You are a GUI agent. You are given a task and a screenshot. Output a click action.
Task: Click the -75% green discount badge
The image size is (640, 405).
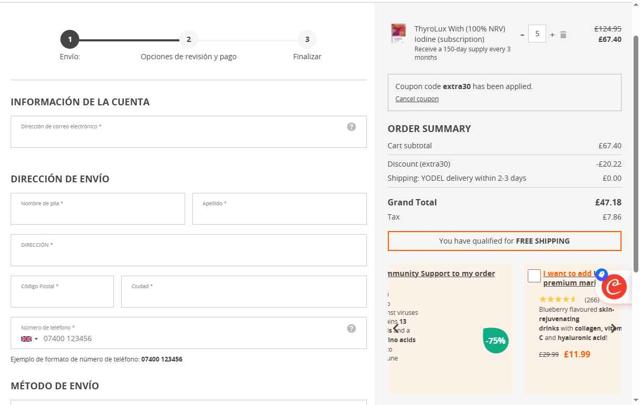pos(496,340)
